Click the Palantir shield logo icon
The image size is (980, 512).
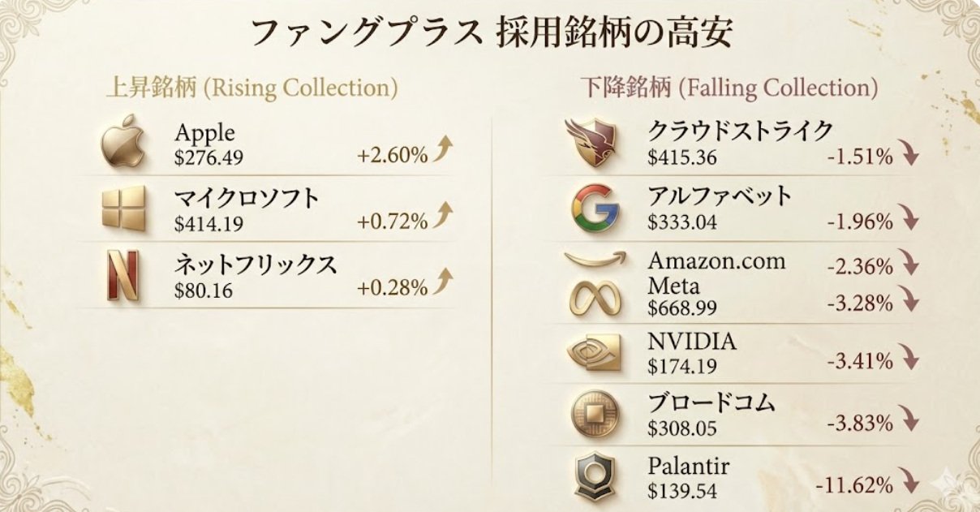pos(595,476)
